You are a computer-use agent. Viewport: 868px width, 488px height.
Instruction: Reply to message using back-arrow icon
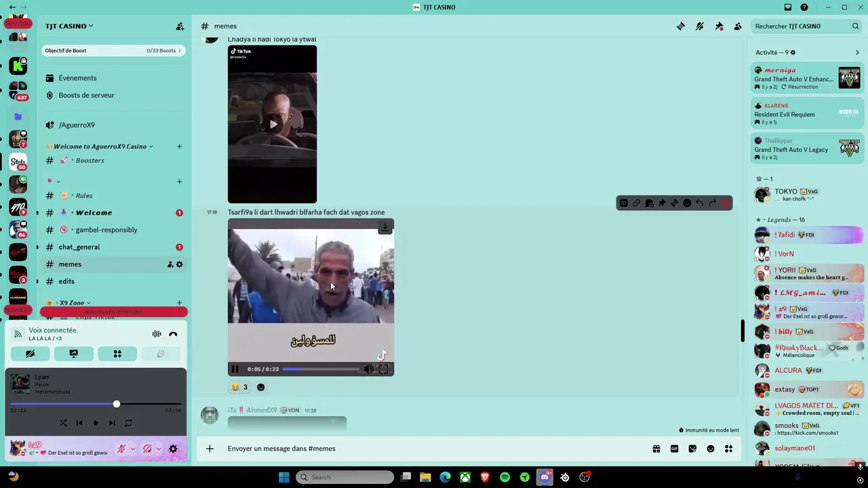point(700,203)
